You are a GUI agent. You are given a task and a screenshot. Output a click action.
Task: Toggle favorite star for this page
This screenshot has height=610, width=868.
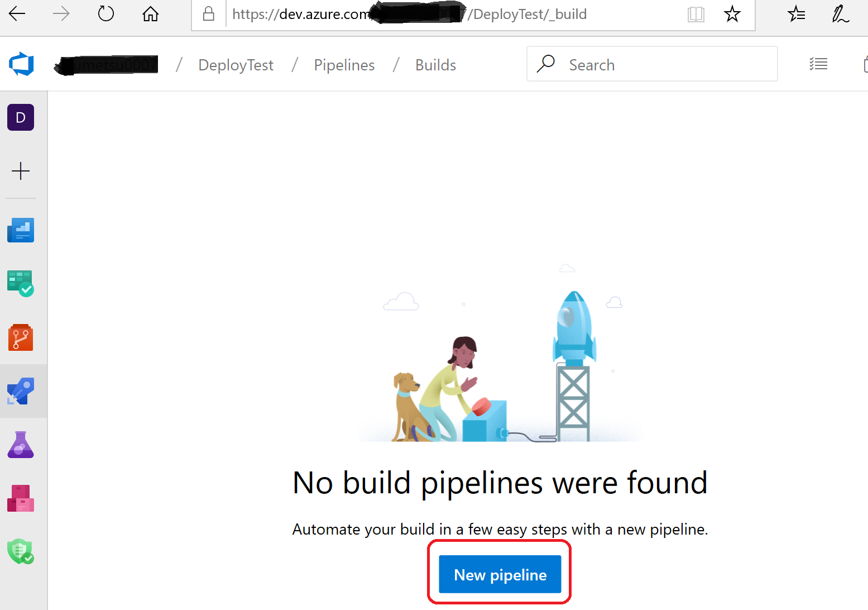click(732, 15)
